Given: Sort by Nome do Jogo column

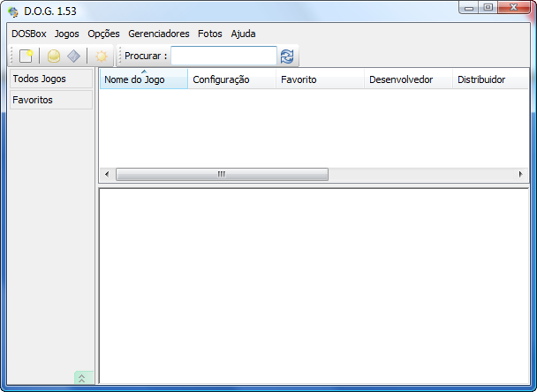Looking at the screenshot, I should [x=144, y=79].
